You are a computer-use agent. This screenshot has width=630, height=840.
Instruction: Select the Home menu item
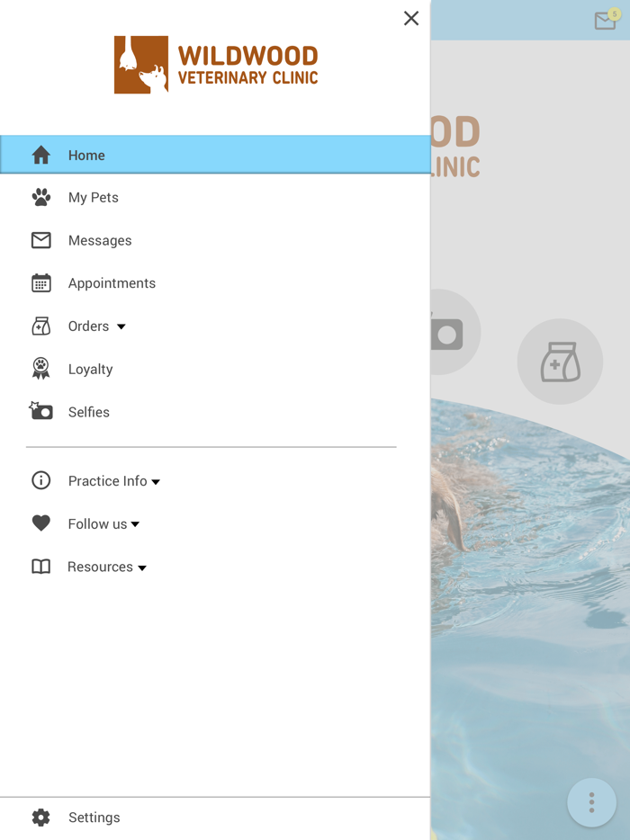point(215,155)
